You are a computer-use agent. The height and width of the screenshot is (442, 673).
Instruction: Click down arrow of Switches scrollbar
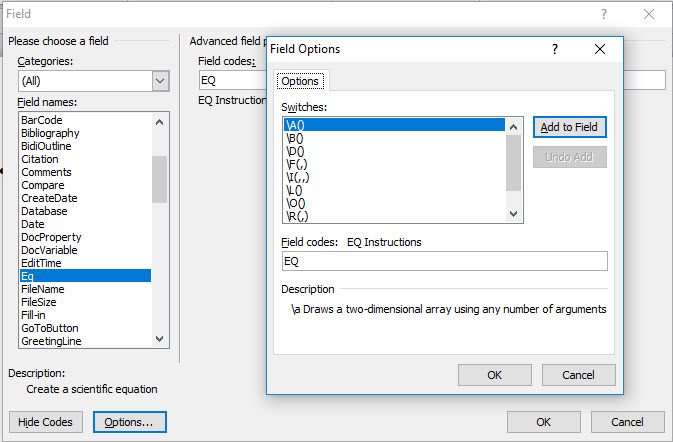click(513, 213)
